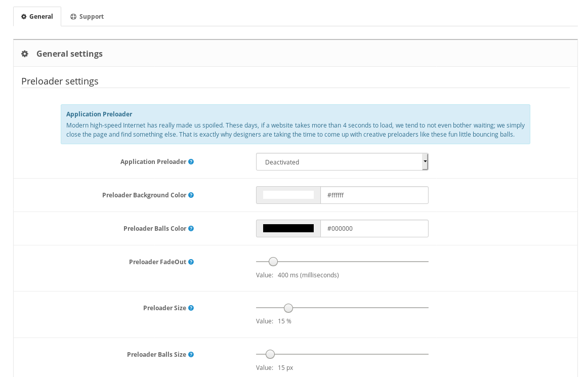The image size is (588, 377).
Task: Show help for Preloader Balls Color
Action: [x=191, y=228]
